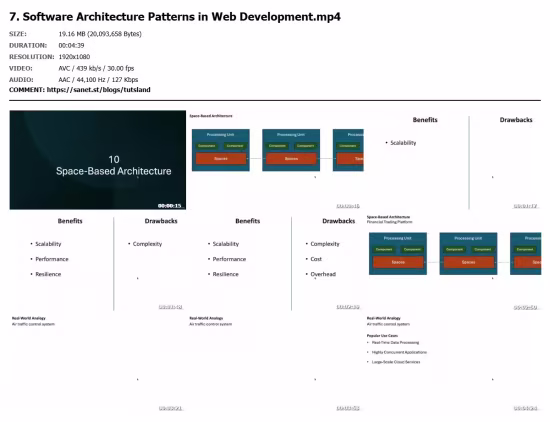Select the duration value 00:04:39

pyautogui.click(x=71, y=45)
